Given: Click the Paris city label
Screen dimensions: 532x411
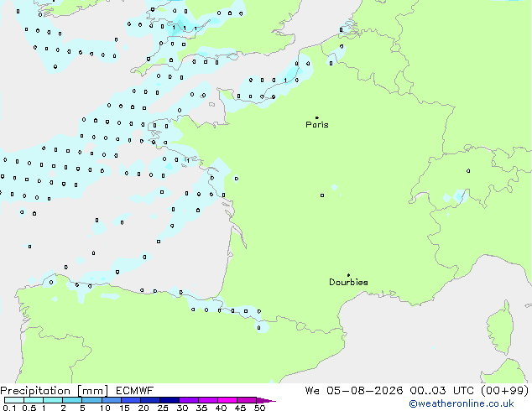Looking at the screenshot, I should click(x=317, y=124).
